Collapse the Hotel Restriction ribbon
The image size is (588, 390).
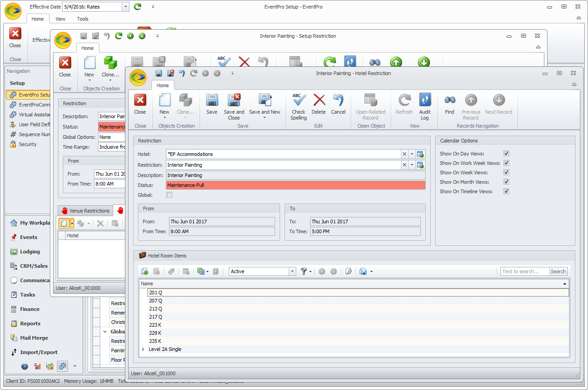point(574,84)
